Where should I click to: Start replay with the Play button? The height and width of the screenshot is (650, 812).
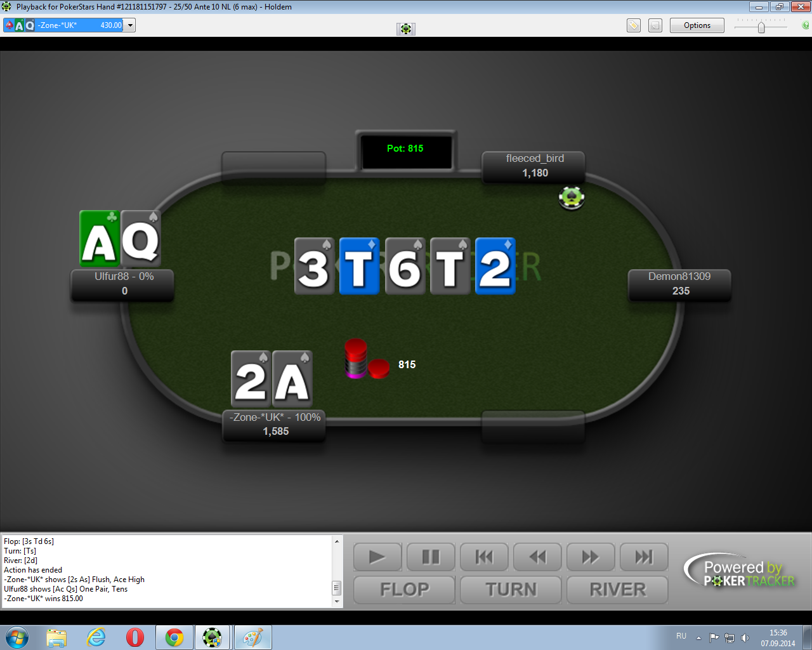point(377,557)
